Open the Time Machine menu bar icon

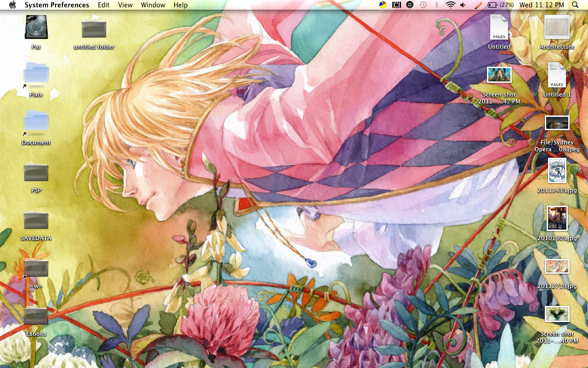click(x=423, y=5)
